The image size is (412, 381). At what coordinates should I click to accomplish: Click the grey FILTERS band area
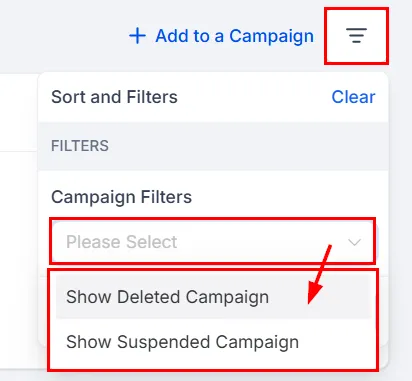pyautogui.click(x=213, y=146)
